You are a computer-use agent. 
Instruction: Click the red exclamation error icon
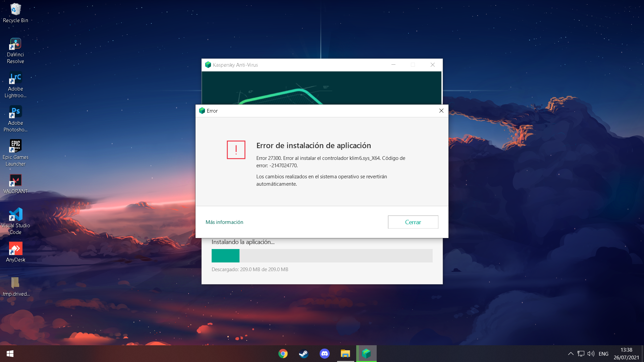(236, 149)
